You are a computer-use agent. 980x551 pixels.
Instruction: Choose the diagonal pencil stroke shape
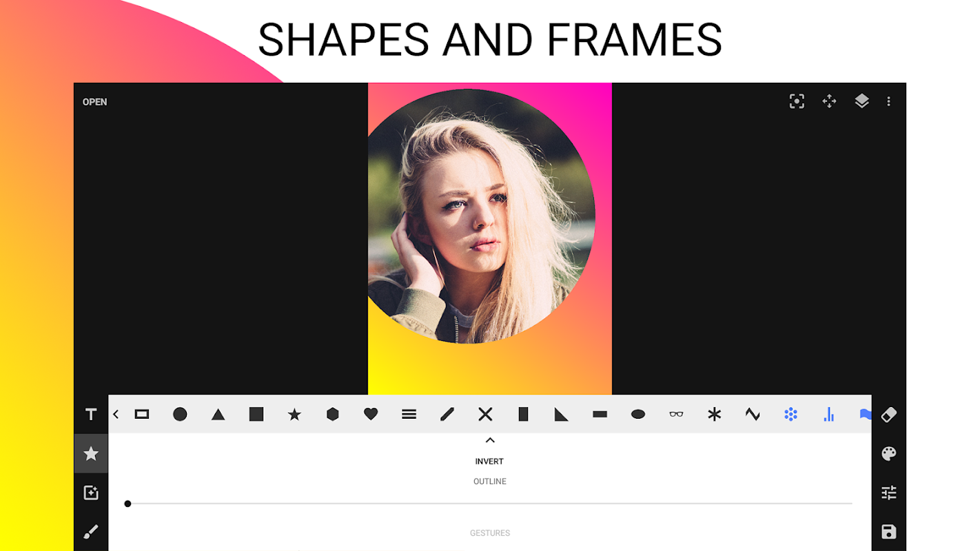[x=447, y=414]
